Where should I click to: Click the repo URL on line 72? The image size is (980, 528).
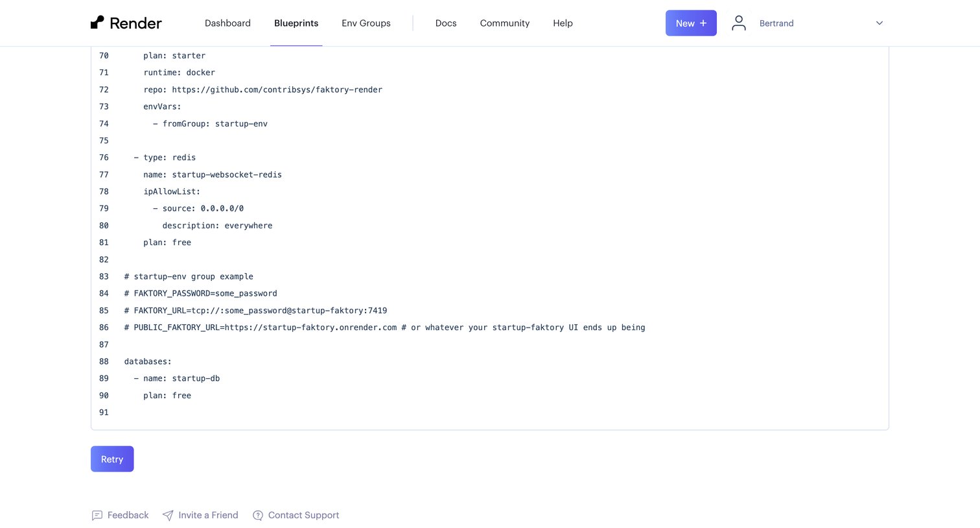tap(277, 90)
